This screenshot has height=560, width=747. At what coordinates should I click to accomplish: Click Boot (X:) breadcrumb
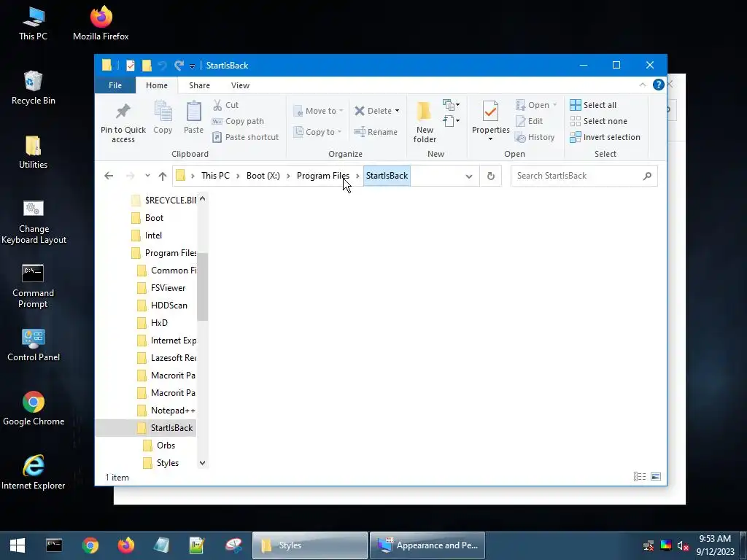point(263,176)
